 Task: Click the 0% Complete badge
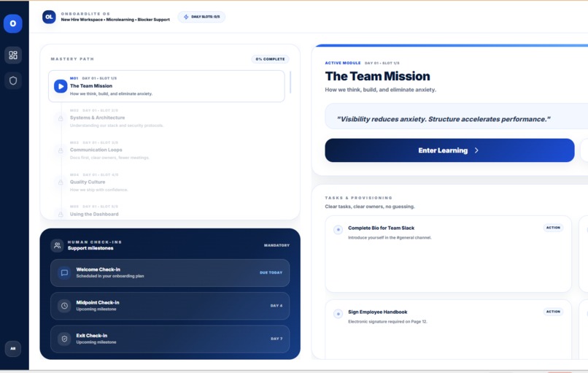(x=270, y=59)
